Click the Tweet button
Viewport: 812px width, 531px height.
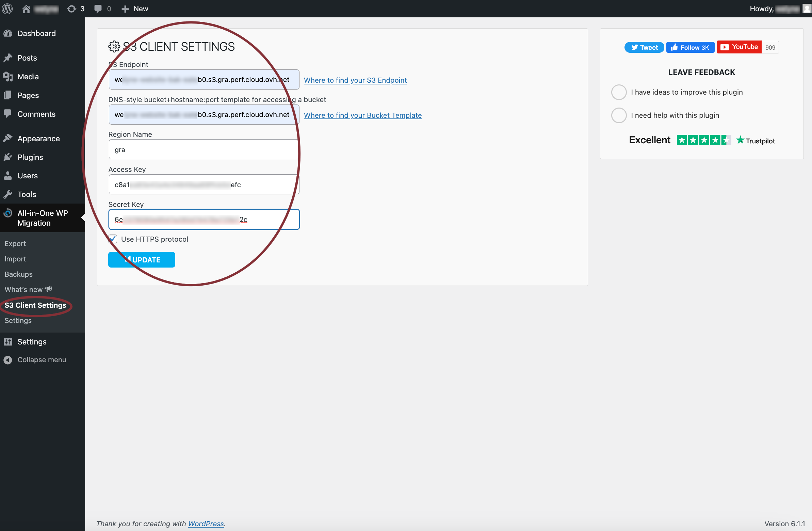pos(644,47)
